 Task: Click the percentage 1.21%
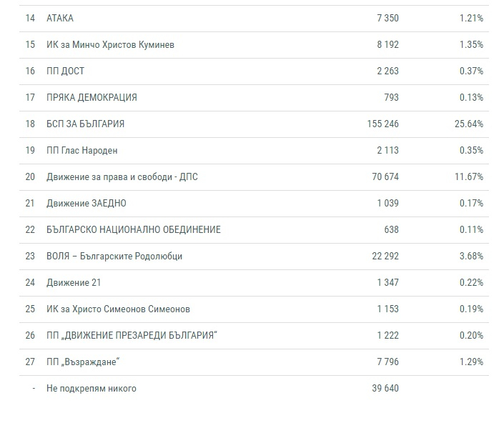point(471,19)
